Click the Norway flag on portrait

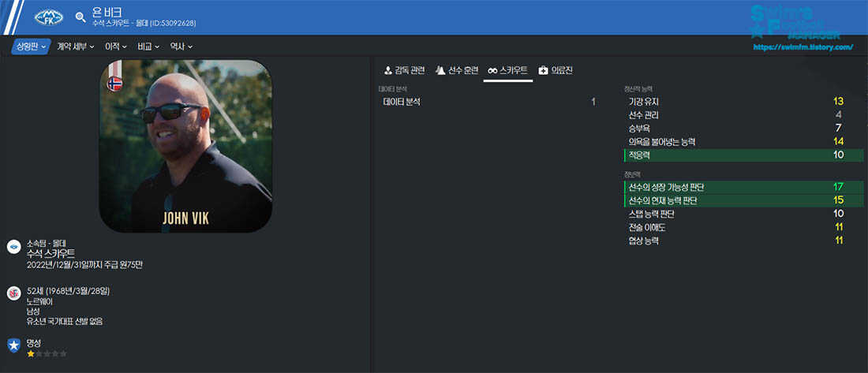(114, 84)
